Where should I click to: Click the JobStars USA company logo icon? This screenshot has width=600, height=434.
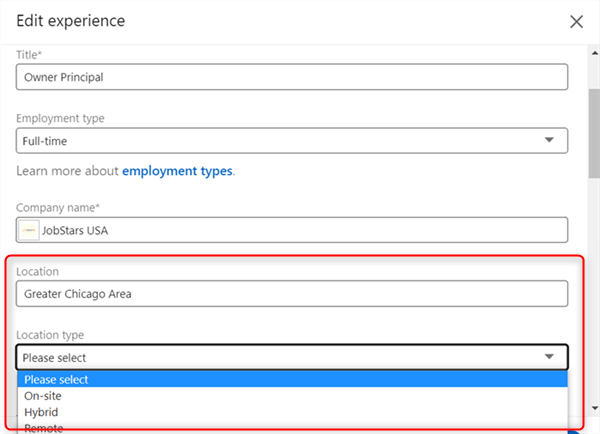click(29, 230)
